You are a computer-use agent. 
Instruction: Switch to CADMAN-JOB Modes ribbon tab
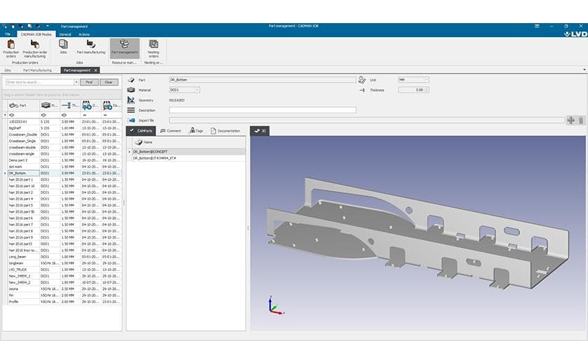click(36, 34)
